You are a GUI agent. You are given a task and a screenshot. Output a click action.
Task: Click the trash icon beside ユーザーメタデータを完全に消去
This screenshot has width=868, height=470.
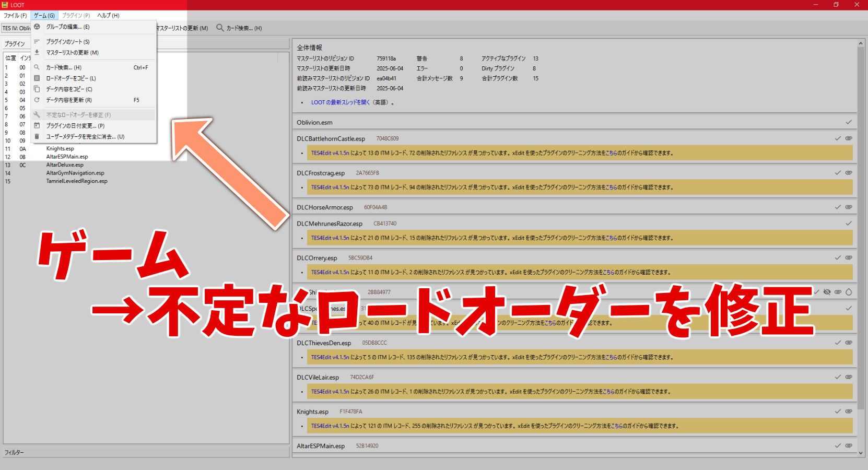pos(37,137)
